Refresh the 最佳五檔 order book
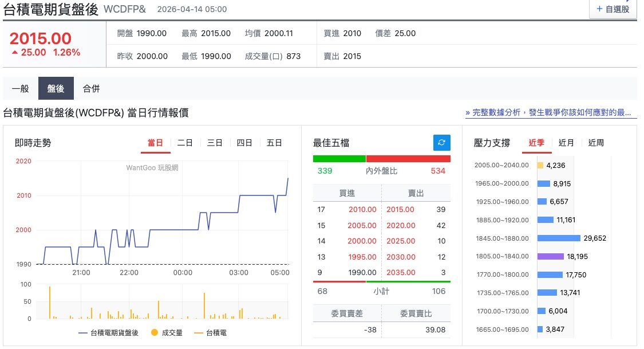Viewport: 644px width, 349px height. pos(441,143)
